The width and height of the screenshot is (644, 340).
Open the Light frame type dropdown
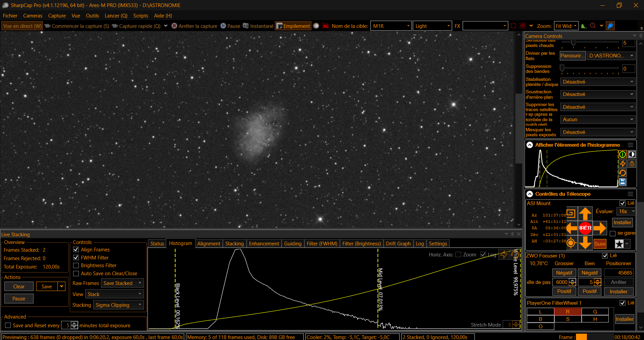tap(432, 26)
